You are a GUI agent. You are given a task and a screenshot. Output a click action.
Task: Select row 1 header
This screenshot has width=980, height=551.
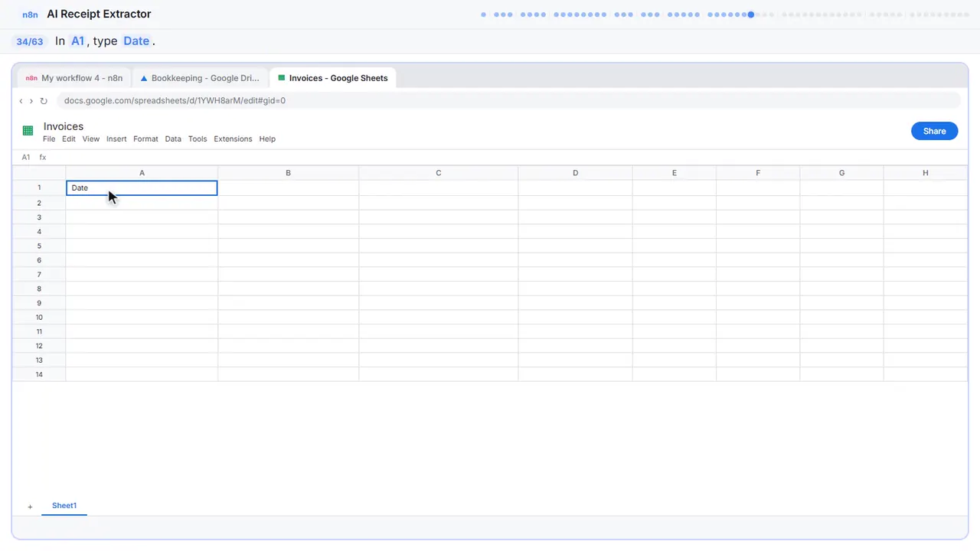(x=39, y=187)
